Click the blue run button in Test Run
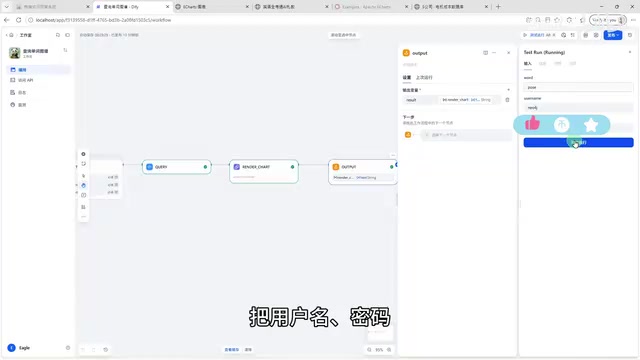The height and width of the screenshot is (360, 640). 578,142
